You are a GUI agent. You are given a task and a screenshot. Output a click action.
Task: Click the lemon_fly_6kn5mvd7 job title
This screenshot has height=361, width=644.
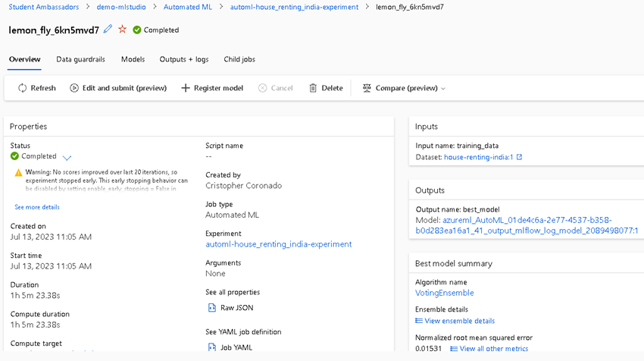pyautogui.click(x=54, y=30)
